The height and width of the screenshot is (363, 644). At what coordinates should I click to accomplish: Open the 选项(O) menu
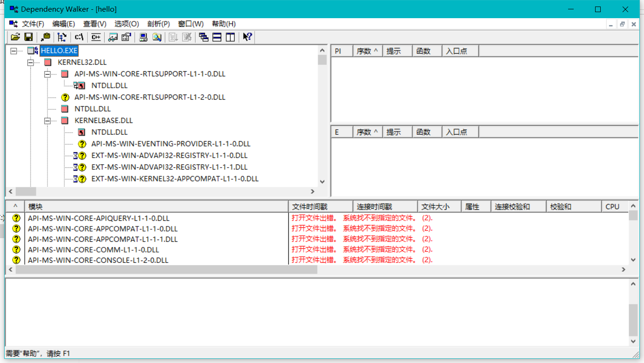[127, 24]
